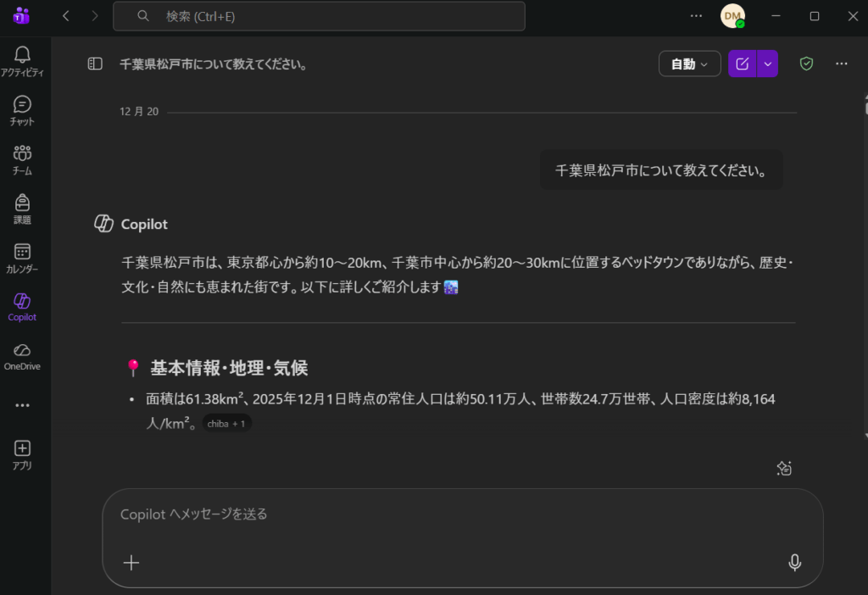The image size is (868, 595).
Task: Click the Copilot message input field
Action: coord(449,514)
